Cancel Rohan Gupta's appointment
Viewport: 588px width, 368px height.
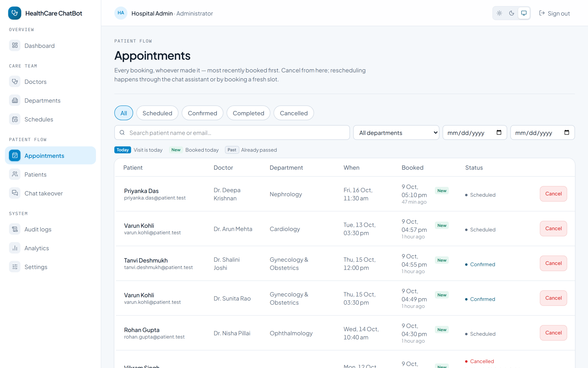(553, 333)
